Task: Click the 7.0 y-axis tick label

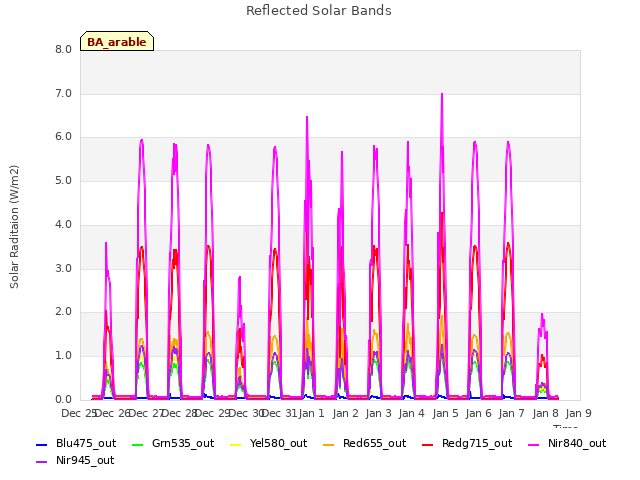Action: [x=63, y=94]
